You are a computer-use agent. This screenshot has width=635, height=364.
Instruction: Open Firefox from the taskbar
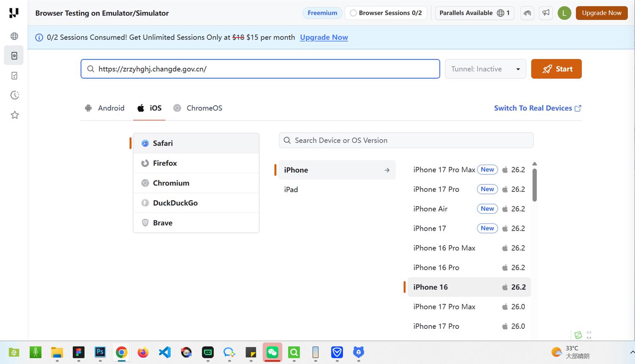tap(143, 352)
